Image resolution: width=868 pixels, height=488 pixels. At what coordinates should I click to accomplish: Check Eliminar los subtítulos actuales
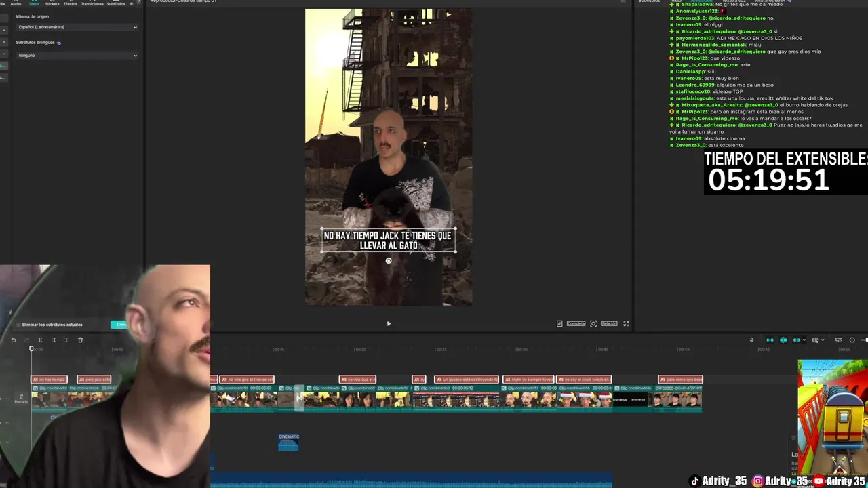click(x=18, y=325)
